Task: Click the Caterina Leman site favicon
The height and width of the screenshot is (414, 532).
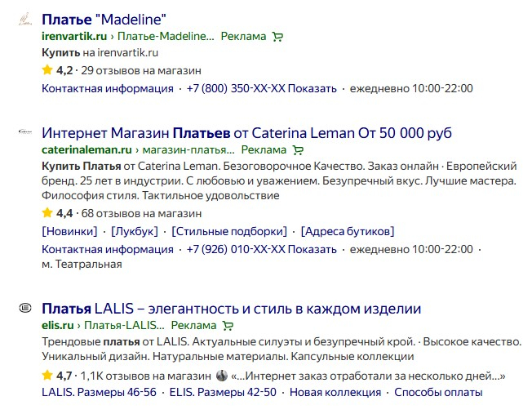Action: [25, 132]
